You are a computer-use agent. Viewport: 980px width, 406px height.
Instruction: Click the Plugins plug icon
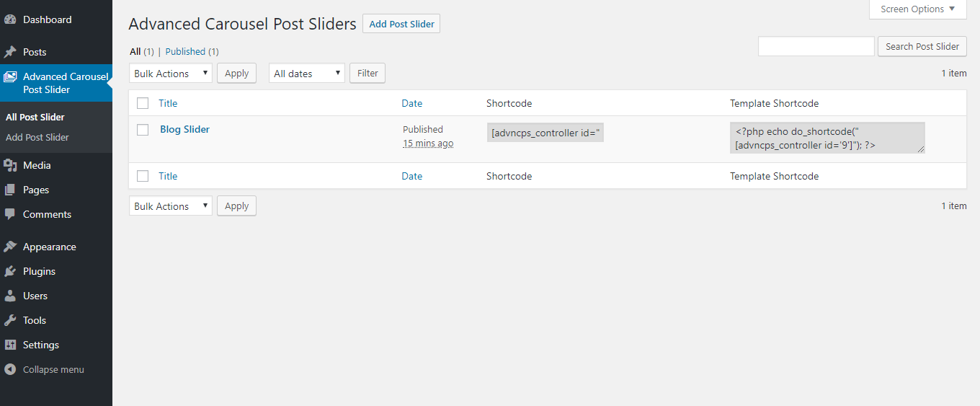click(x=10, y=271)
